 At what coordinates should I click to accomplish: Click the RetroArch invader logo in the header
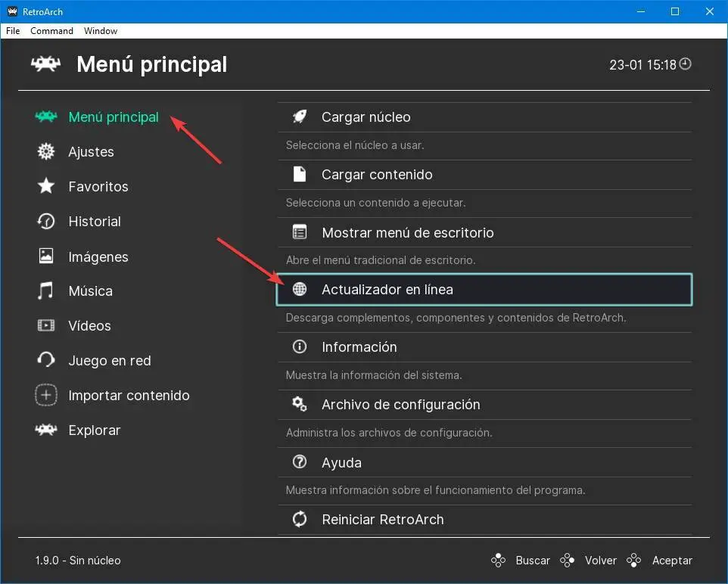(x=45, y=64)
